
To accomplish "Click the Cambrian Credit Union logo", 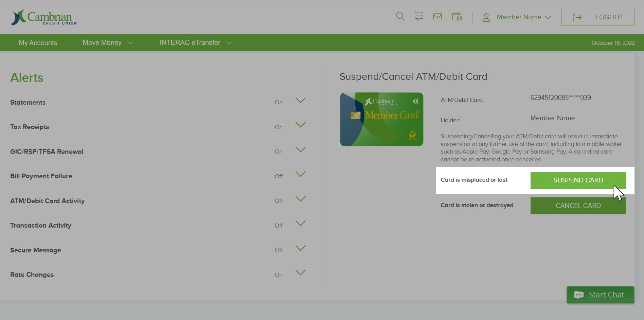I will 43,17.
